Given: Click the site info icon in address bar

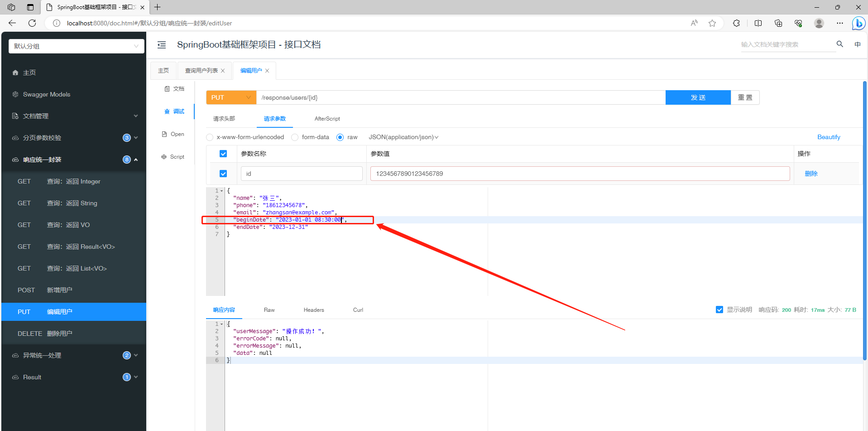Looking at the screenshot, I should [57, 23].
